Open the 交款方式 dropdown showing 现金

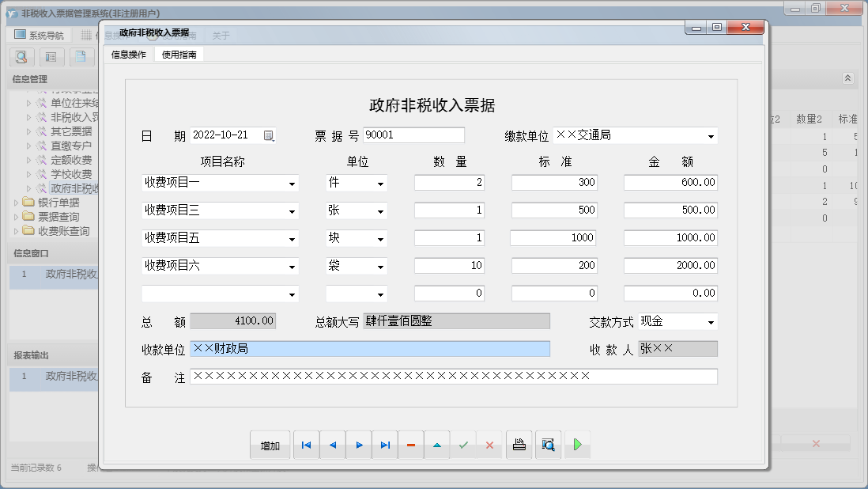click(711, 321)
